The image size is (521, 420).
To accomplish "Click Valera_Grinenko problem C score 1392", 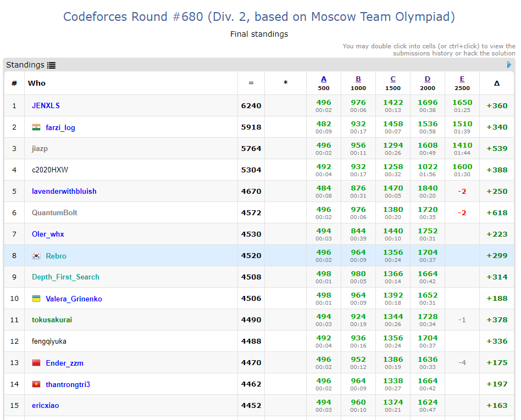I will point(393,295).
